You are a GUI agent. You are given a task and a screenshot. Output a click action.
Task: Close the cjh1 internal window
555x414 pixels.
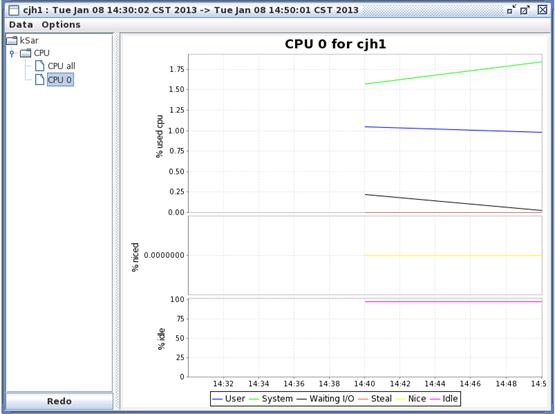(542, 10)
